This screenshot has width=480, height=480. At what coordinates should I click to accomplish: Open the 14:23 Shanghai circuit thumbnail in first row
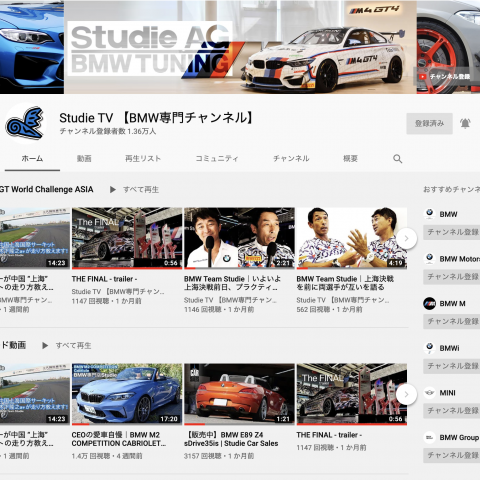pos(35,238)
